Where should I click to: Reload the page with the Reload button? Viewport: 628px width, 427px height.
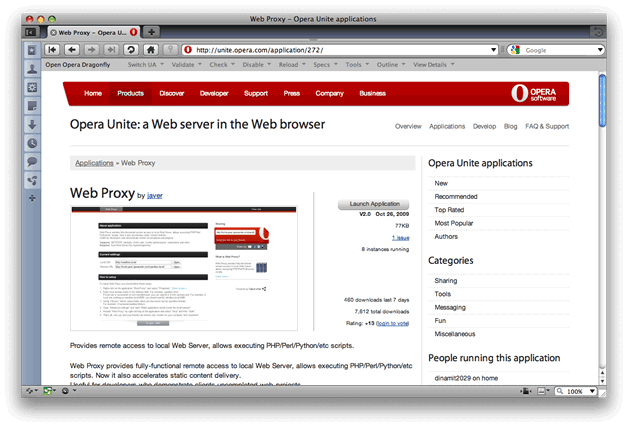(x=131, y=50)
